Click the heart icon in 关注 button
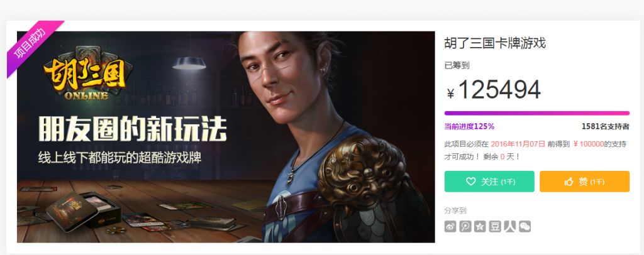Viewport: 644px width, 255px height. (x=470, y=182)
